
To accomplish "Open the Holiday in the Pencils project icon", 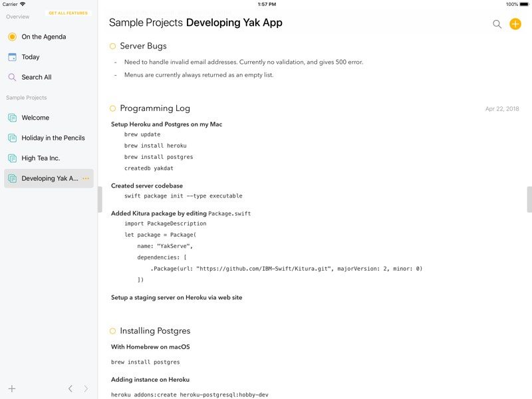I will click(x=12, y=138).
